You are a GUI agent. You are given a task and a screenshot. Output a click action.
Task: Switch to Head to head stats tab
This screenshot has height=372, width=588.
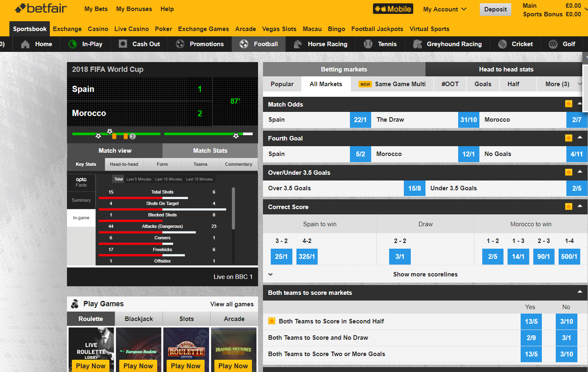pyautogui.click(x=506, y=69)
